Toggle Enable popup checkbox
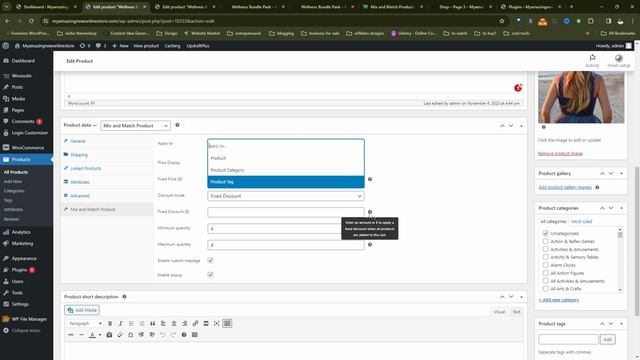Screen dimensions: 640x360 pyautogui.click(x=210, y=275)
